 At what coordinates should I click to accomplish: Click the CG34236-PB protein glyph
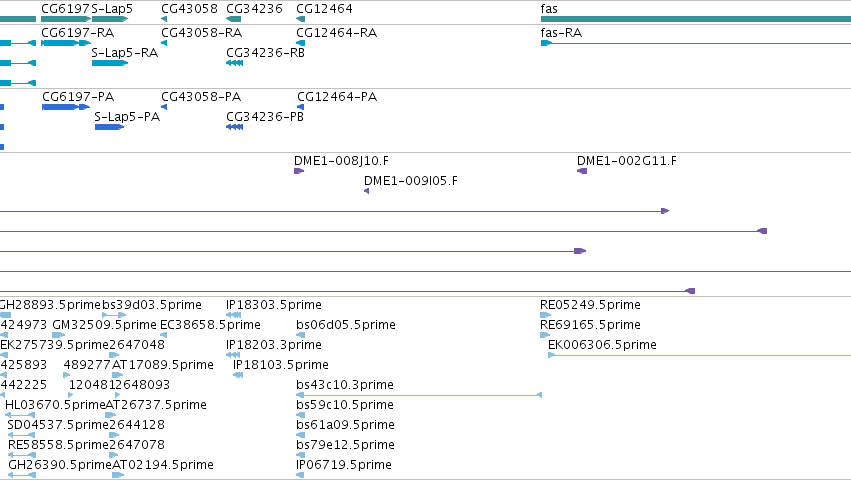tap(234, 127)
